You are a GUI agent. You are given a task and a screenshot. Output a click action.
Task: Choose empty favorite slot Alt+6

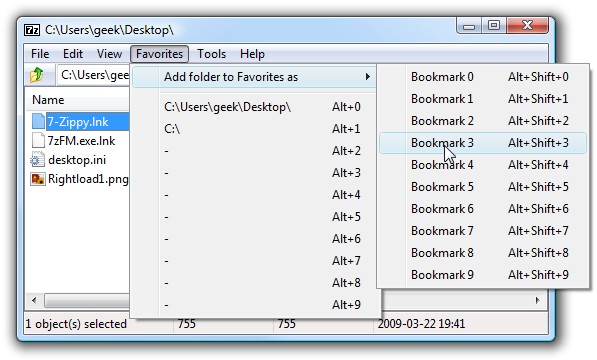(254, 239)
